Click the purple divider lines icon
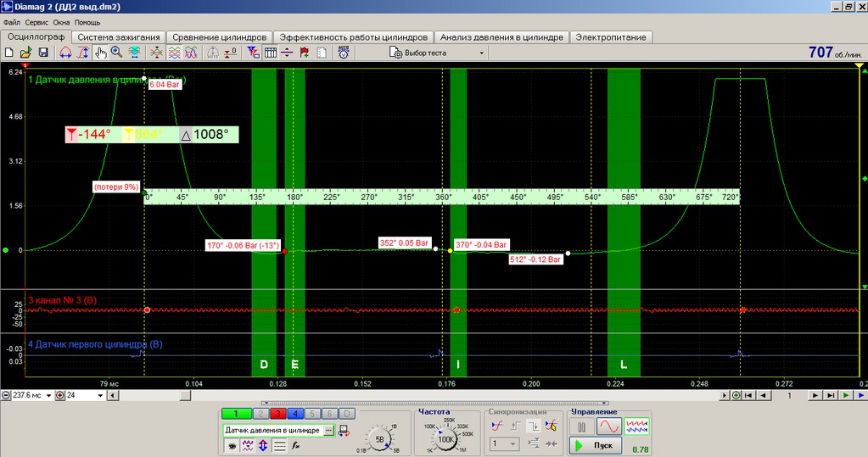 pyautogui.click(x=287, y=53)
